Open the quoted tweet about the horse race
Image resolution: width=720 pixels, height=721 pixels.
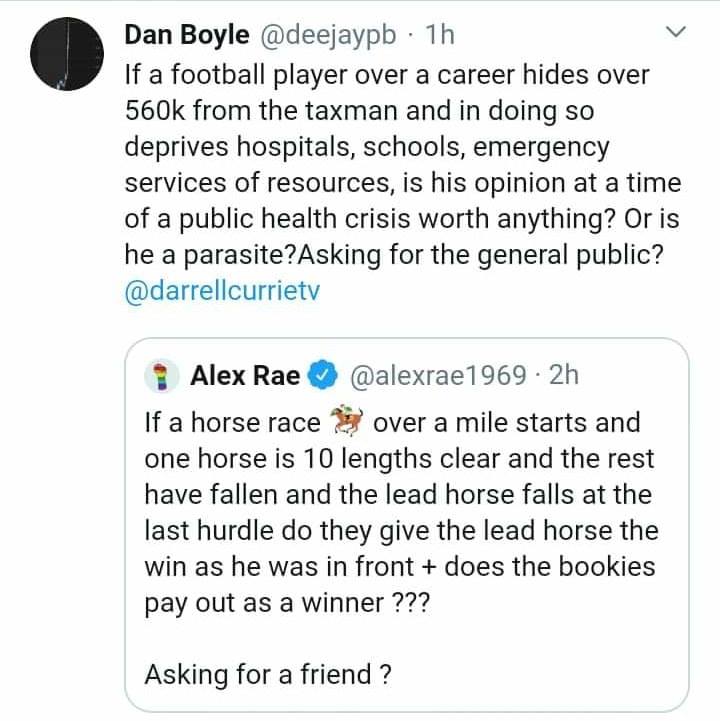coord(407,525)
